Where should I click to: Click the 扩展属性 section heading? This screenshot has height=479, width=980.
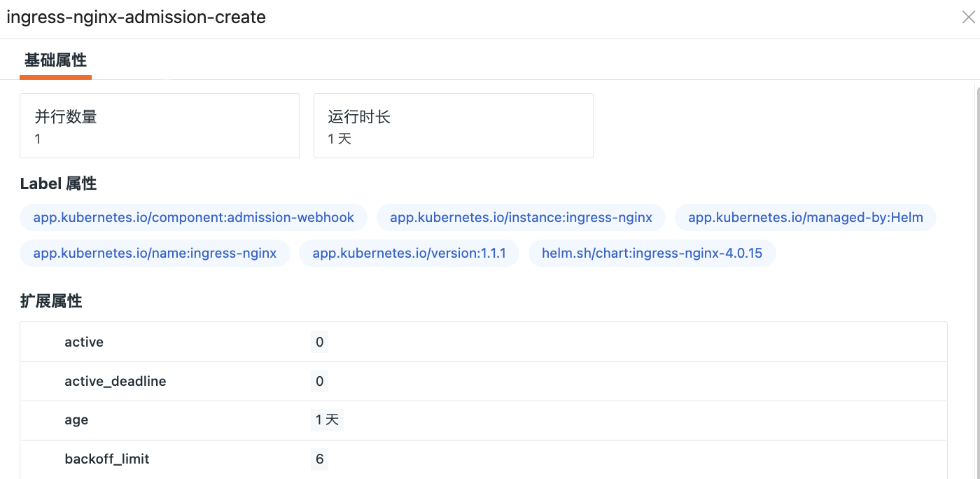pos(51,302)
